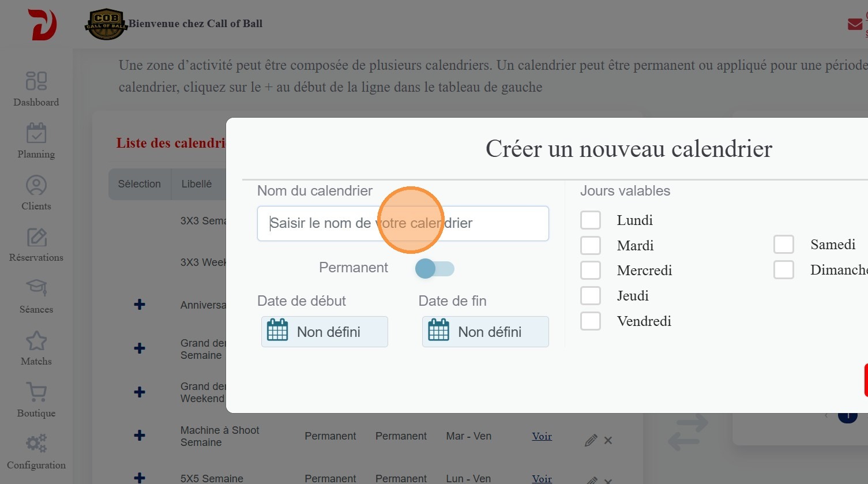Image resolution: width=868 pixels, height=484 pixels.
Task: Open the Date de début date picker
Action: [x=324, y=332]
